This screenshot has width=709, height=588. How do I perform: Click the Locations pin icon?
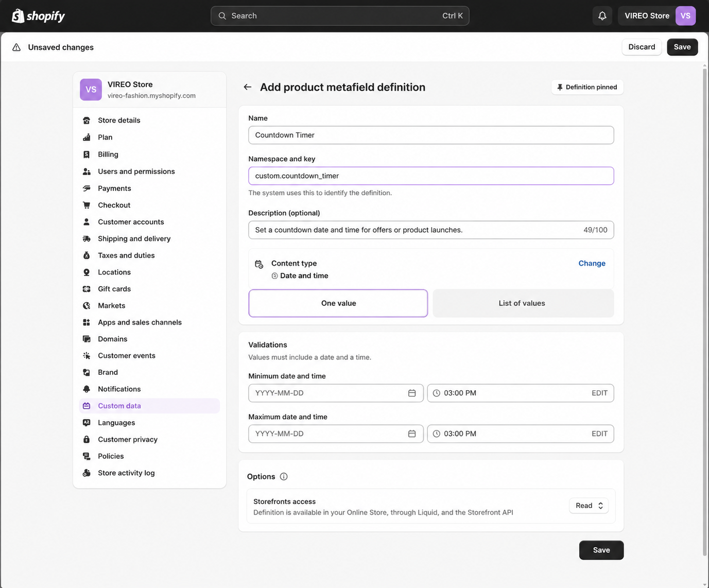87,272
